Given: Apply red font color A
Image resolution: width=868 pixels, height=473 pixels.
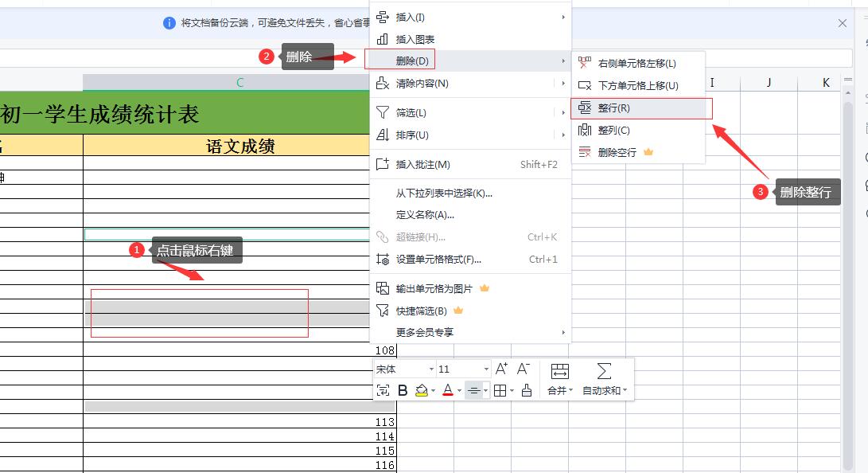Looking at the screenshot, I should pyautogui.click(x=448, y=390).
